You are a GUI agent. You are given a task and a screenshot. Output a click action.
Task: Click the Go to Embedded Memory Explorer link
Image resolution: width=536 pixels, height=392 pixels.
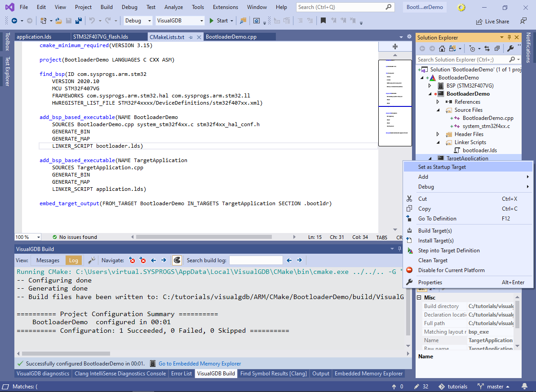199,364
